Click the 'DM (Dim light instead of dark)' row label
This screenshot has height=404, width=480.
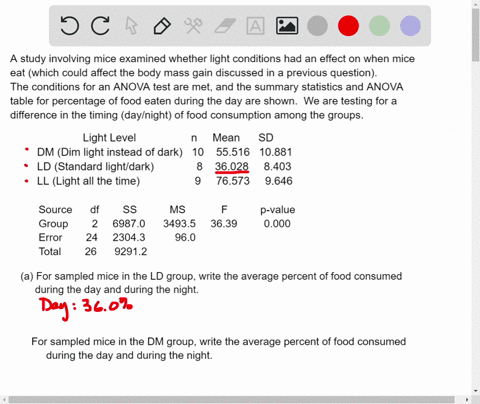(110, 152)
